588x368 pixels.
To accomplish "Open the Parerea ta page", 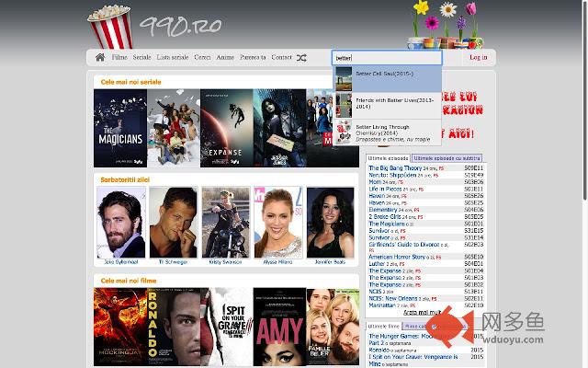I will click(253, 57).
